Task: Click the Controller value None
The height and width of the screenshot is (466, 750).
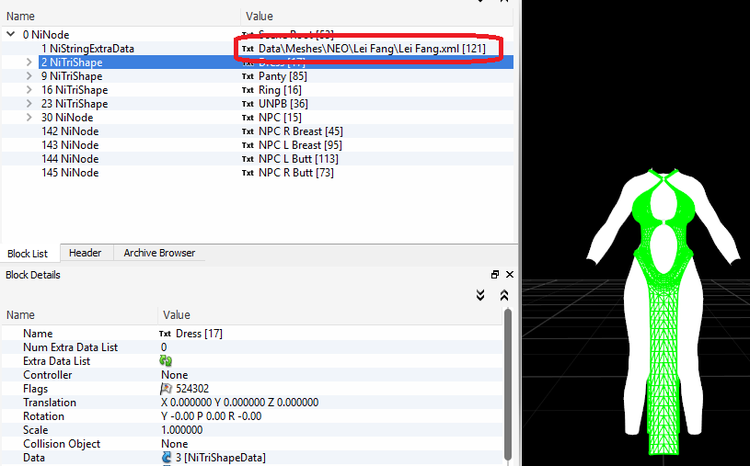Action: 175,375
